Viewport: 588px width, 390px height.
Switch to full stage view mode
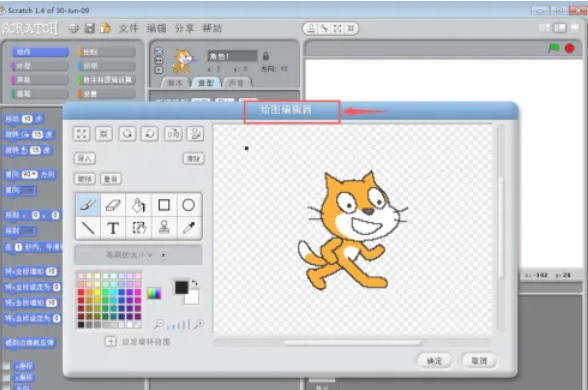(x=560, y=28)
